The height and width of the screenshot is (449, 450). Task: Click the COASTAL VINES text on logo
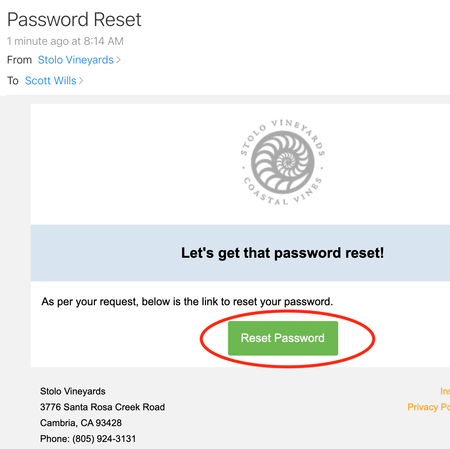(283, 193)
